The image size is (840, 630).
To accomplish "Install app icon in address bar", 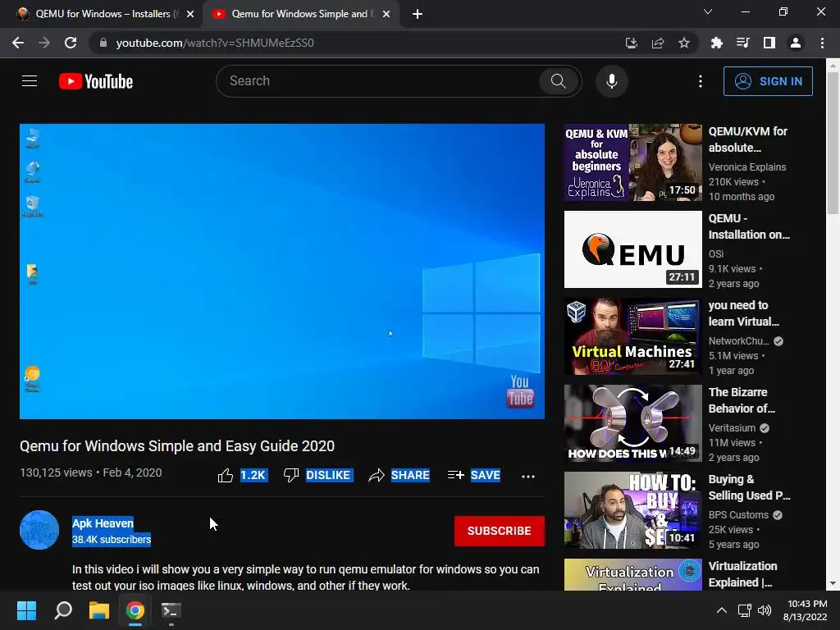I will pyautogui.click(x=632, y=43).
